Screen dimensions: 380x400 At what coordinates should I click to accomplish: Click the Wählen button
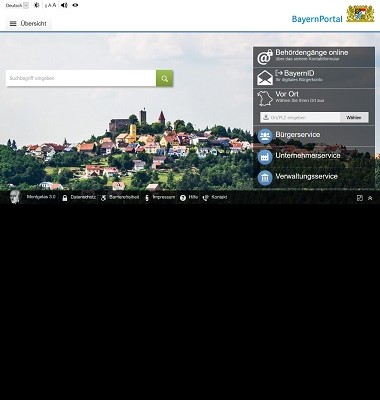[x=354, y=117]
